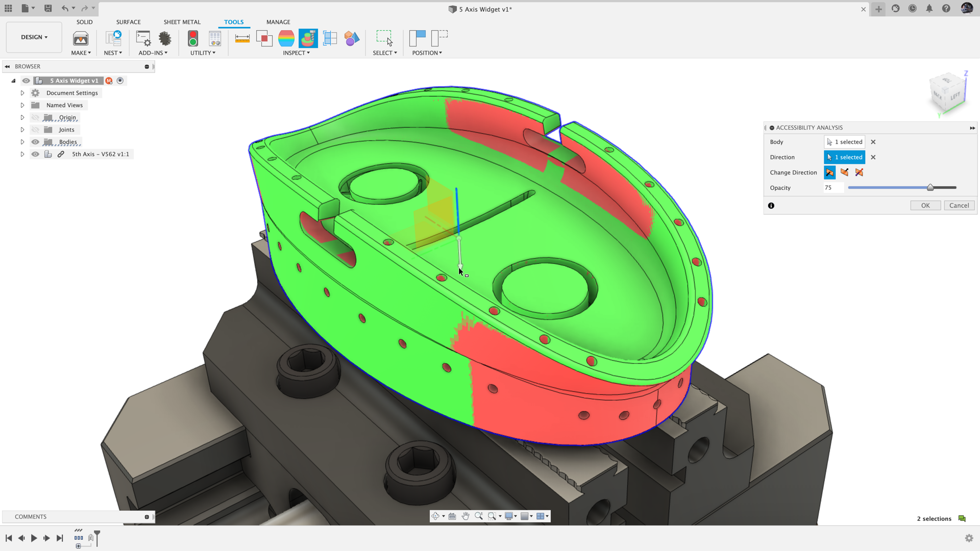Screen dimensions: 980x551
Task: Click OK to confirm accessibility analysis
Action: (925, 205)
